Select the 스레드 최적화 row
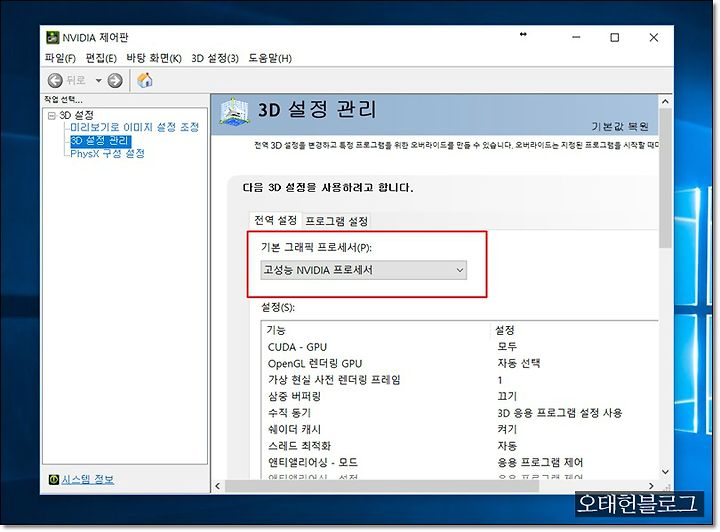The height and width of the screenshot is (532, 720). (x=459, y=446)
